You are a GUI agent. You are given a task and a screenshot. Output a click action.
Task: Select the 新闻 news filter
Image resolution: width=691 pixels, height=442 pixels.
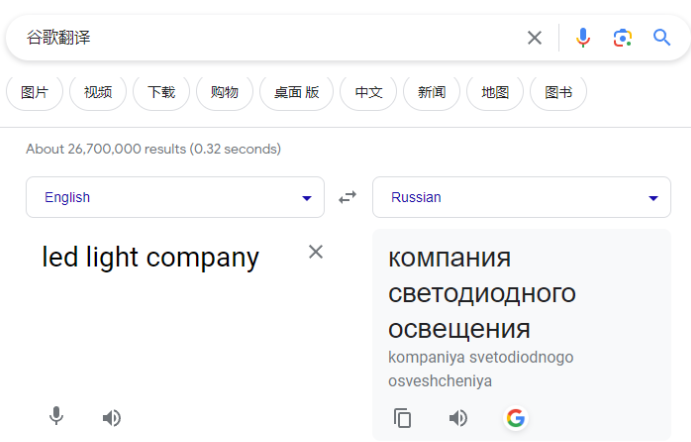point(431,93)
